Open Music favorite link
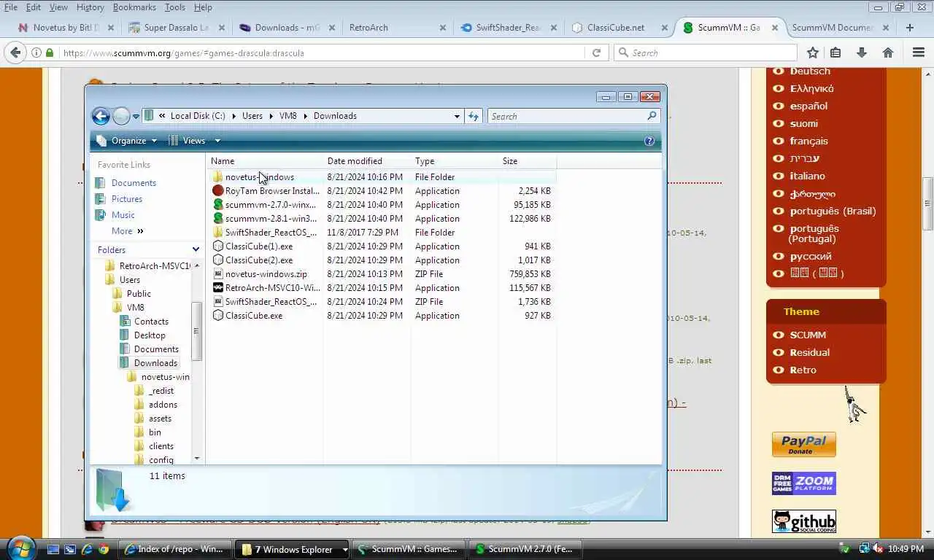 (123, 215)
